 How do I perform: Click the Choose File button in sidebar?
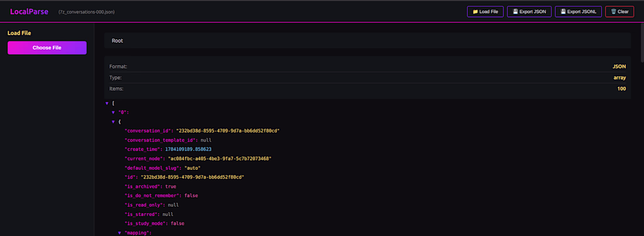pyautogui.click(x=47, y=47)
